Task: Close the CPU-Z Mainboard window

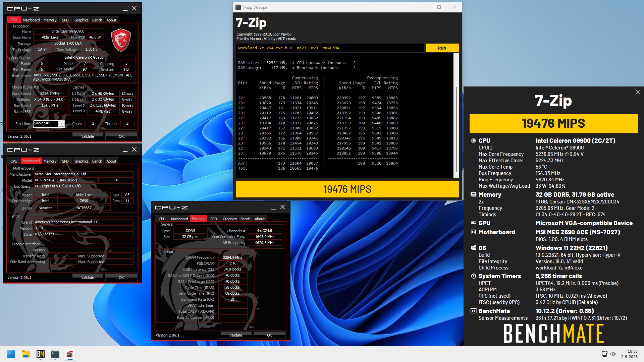Action: coord(134,149)
